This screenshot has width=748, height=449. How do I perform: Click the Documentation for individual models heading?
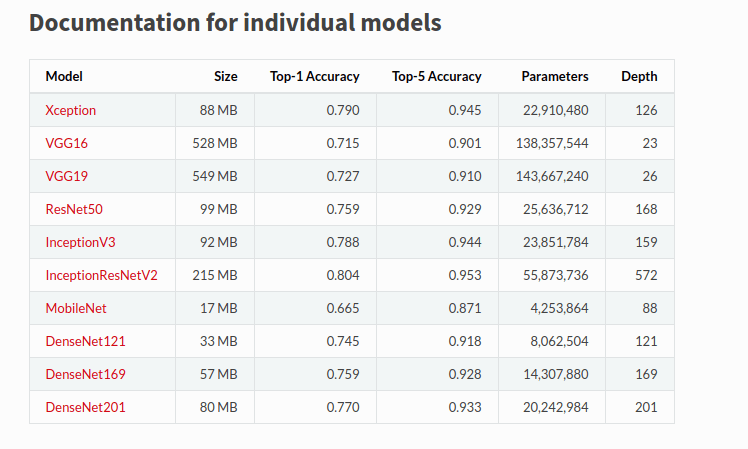pyautogui.click(x=235, y=22)
